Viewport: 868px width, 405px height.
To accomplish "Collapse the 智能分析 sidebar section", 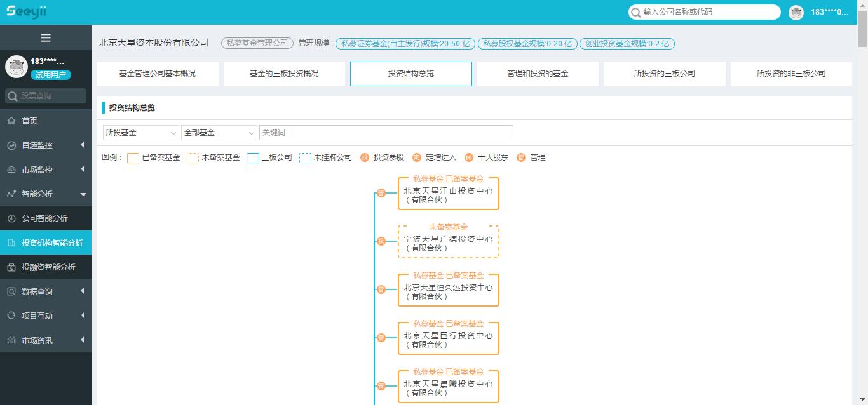I will 45,194.
